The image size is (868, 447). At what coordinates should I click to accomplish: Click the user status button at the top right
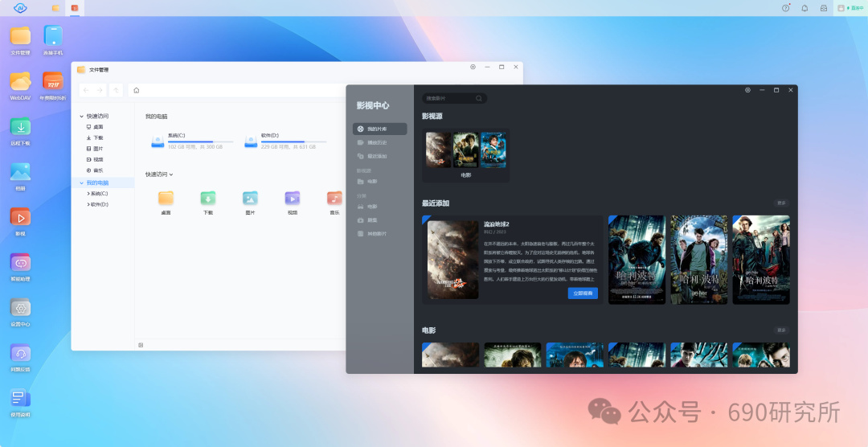[850, 8]
